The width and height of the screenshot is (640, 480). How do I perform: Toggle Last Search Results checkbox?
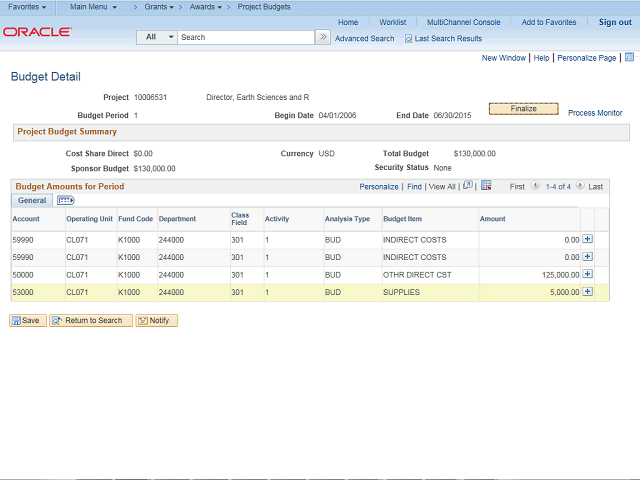click(x=408, y=39)
